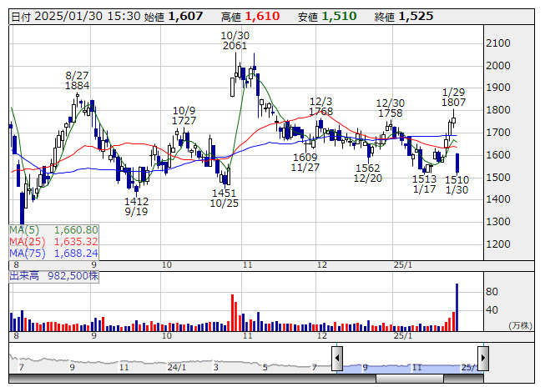545x392 pixels.
Task: Click the 3 month label in the navigator
Action: click(216, 367)
